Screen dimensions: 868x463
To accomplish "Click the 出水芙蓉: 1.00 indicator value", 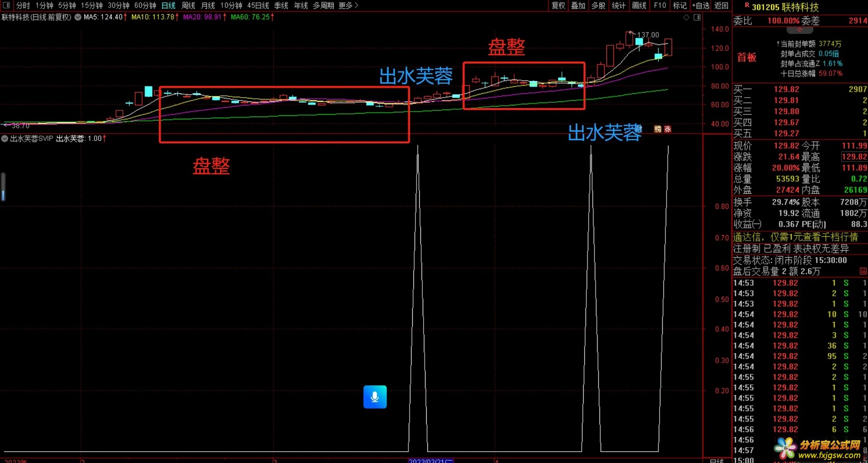I will click(x=81, y=139).
